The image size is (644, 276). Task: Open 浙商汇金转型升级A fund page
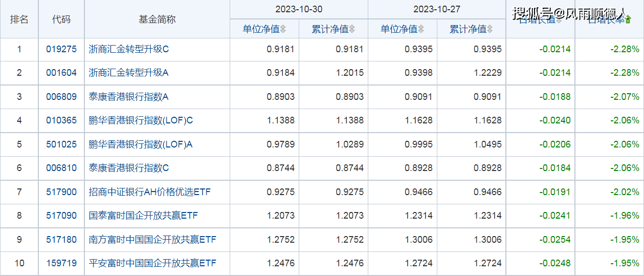point(128,73)
